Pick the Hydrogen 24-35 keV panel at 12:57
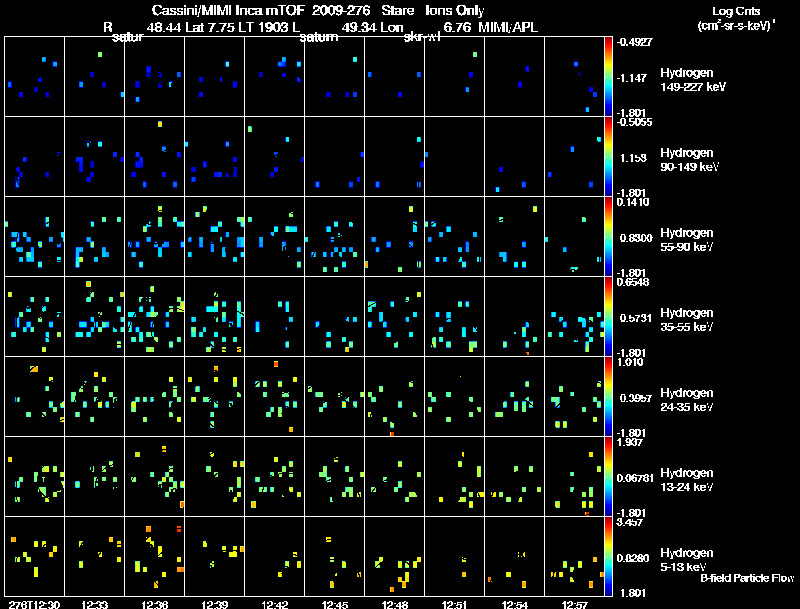 [x=574, y=396]
